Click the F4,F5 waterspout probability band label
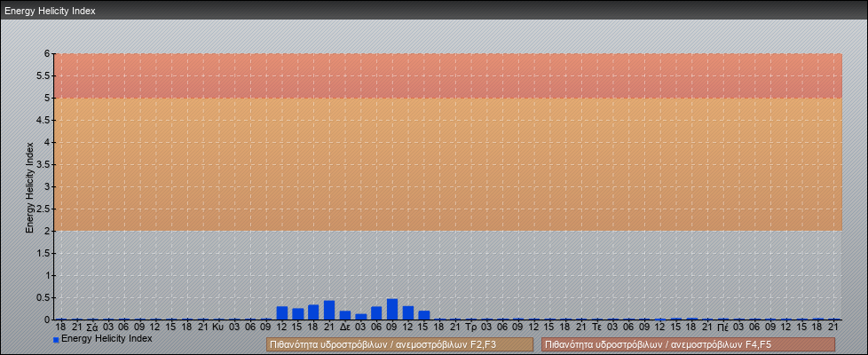 688,344
